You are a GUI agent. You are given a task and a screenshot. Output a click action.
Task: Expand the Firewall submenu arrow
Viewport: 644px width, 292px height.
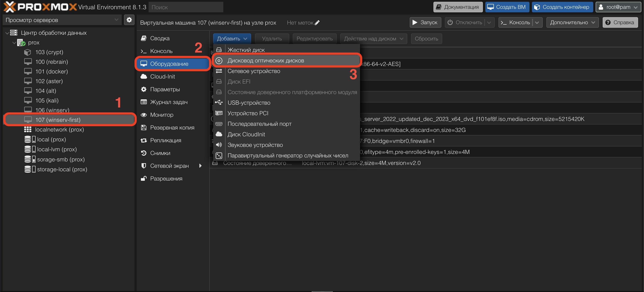pos(200,166)
